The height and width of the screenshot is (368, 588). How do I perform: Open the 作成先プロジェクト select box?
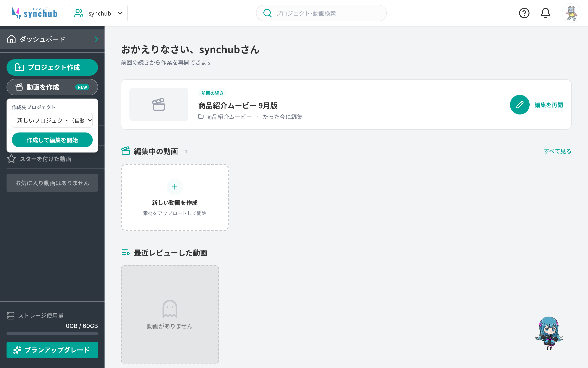52,120
